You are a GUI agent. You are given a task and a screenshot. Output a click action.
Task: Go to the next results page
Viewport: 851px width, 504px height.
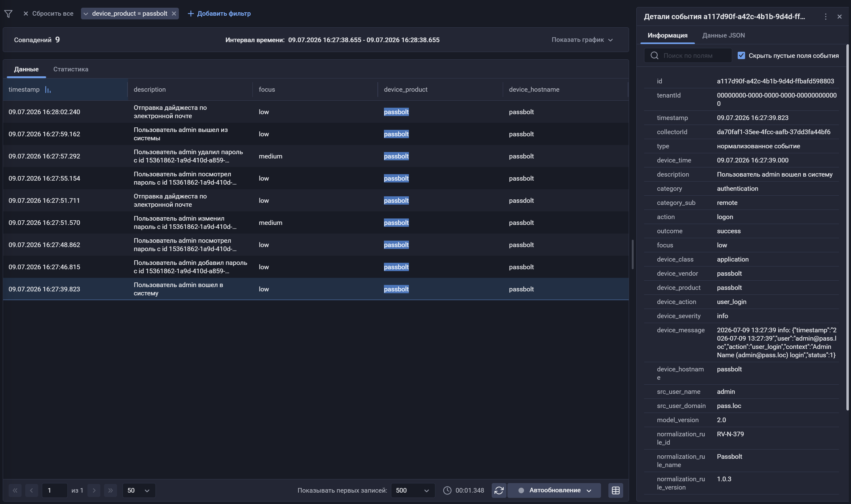click(94, 490)
